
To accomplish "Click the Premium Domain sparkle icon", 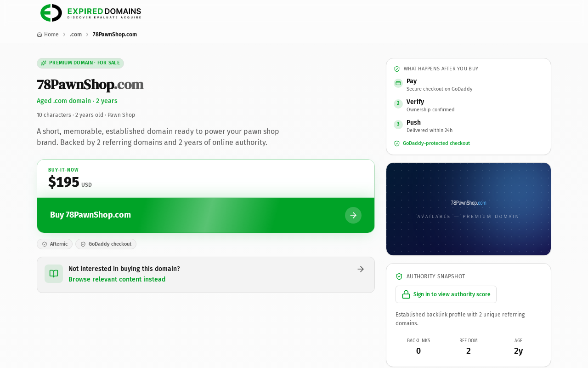I will point(44,63).
